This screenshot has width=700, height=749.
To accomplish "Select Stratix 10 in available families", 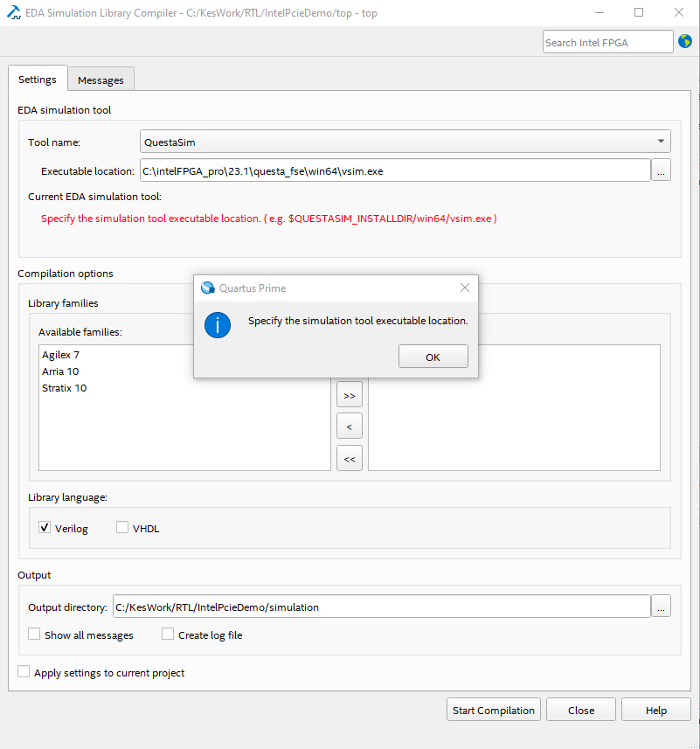I will [65, 388].
